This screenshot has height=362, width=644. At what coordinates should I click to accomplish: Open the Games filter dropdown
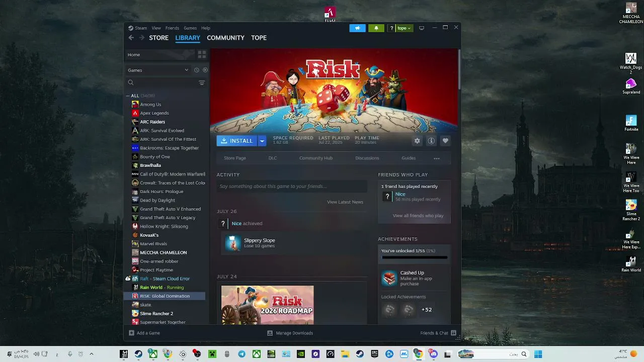[x=158, y=70]
